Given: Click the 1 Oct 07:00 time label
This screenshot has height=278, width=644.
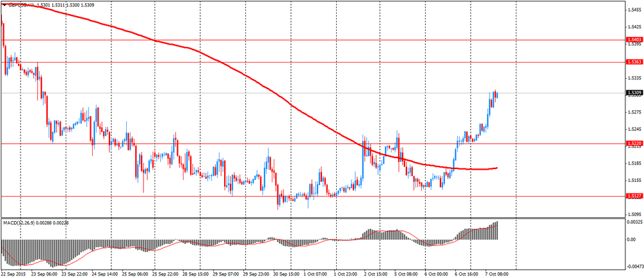Looking at the screenshot, I should click(x=316, y=273).
